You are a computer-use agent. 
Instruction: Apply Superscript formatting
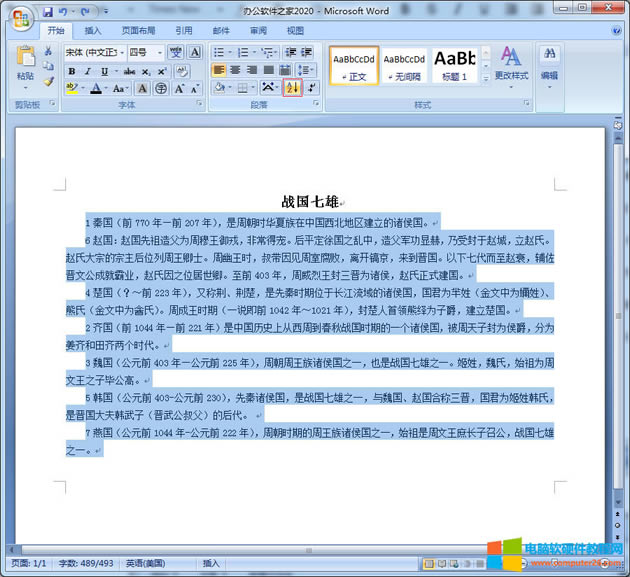(x=162, y=72)
